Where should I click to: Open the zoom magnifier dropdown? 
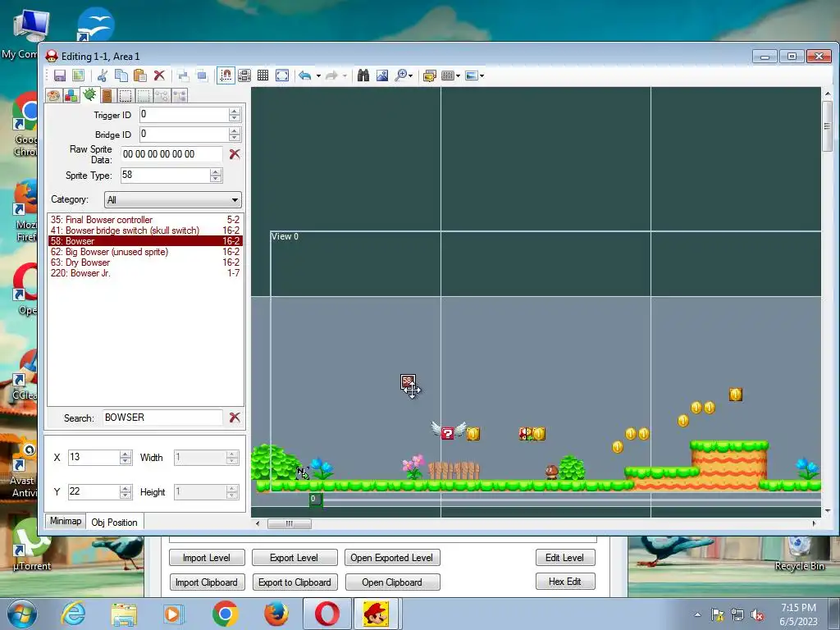click(404, 75)
